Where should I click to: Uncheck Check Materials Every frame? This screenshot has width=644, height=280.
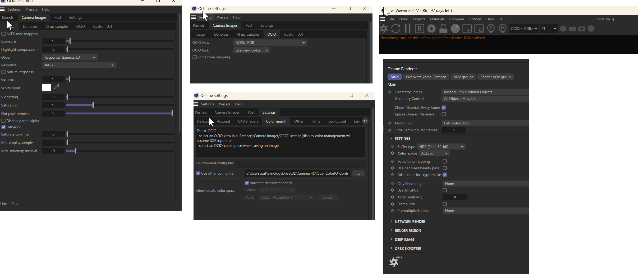coord(444,108)
